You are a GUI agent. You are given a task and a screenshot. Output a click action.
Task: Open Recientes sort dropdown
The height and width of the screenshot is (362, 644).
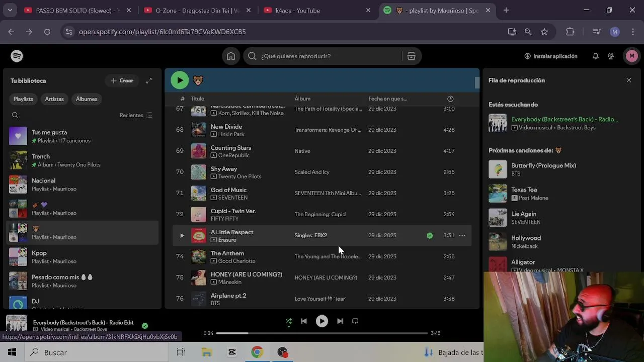(136, 115)
